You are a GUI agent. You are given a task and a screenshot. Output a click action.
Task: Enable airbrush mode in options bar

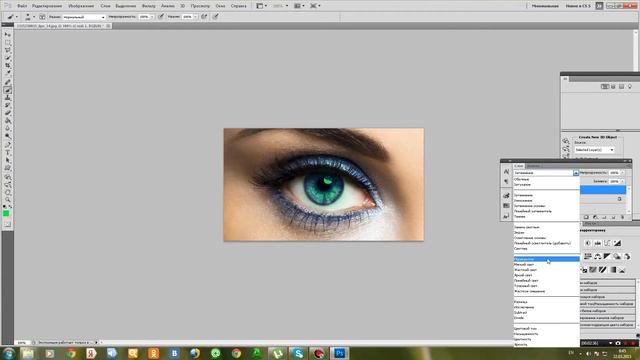click(204, 17)
